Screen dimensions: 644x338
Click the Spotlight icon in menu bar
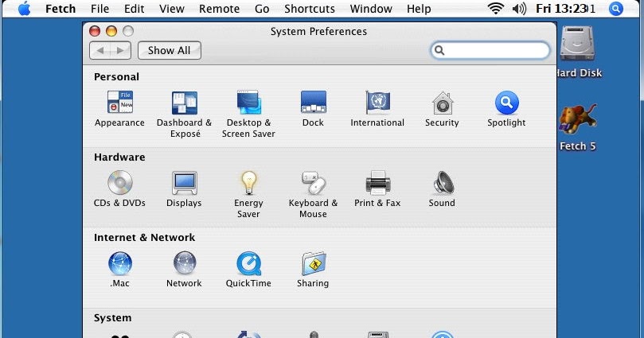[x=615, y=9]
